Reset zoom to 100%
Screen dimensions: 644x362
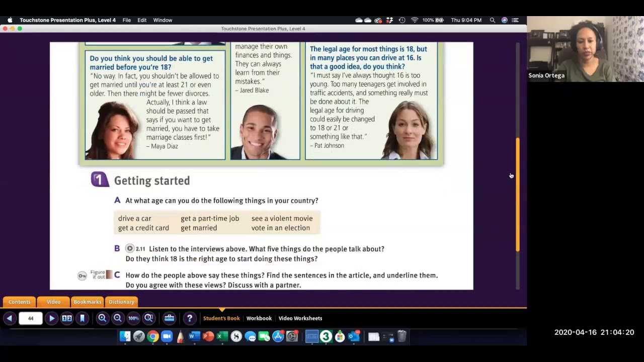[x=133, y=318]
